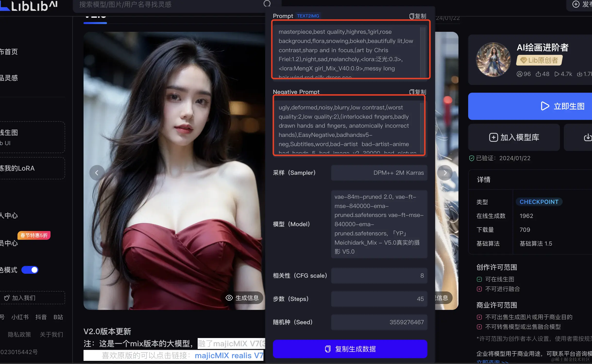Screen dimensions: 592x364
Task: Toggle the dark mode switch
Action: point(30,270)
